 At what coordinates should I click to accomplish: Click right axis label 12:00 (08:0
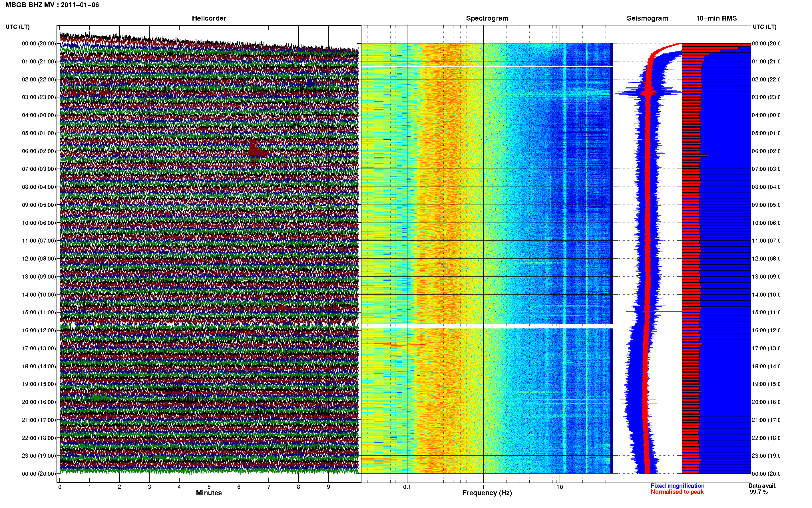tap(765, 259)
